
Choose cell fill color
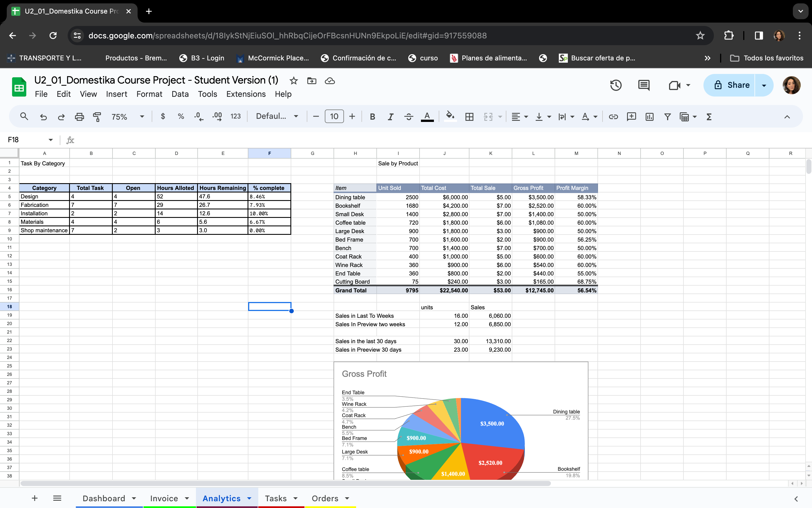(450, 117)
